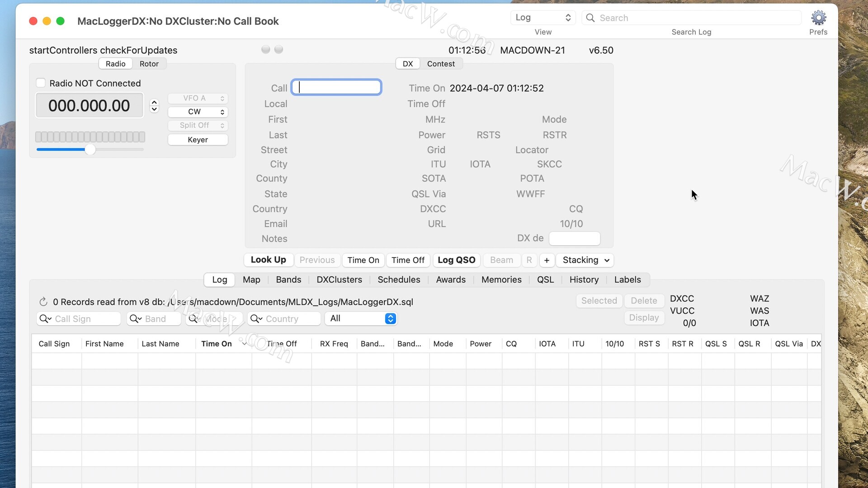Toggle Radio NOT Connected checkbox

(x=41, y=83)
